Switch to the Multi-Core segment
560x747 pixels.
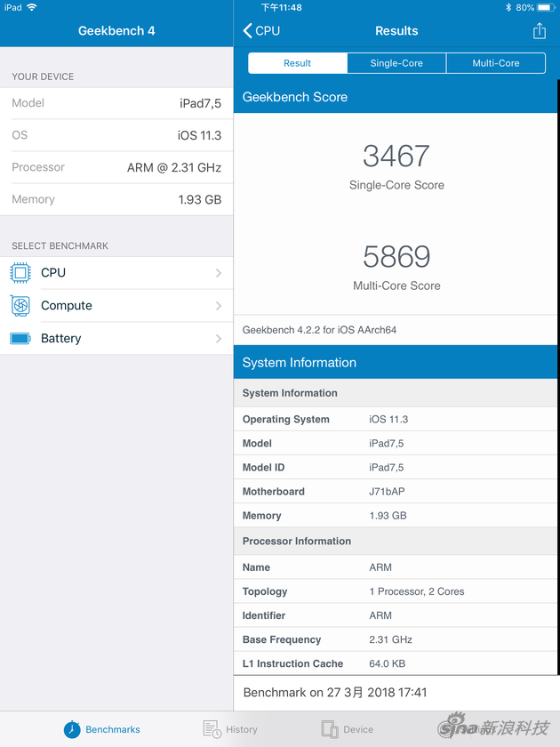tap(496, 63)
